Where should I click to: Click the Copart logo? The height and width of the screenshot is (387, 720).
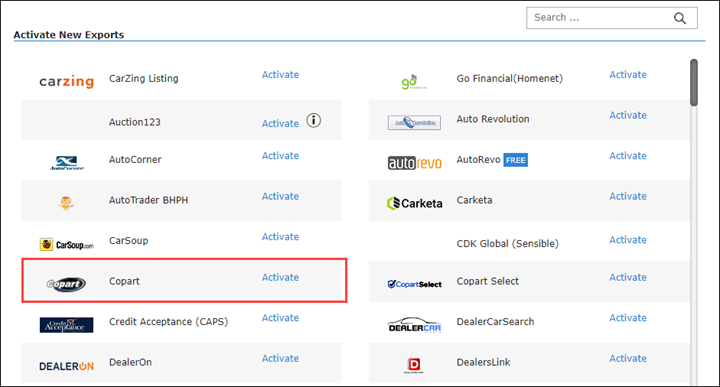pyautogui.click(x=66, y=284)
